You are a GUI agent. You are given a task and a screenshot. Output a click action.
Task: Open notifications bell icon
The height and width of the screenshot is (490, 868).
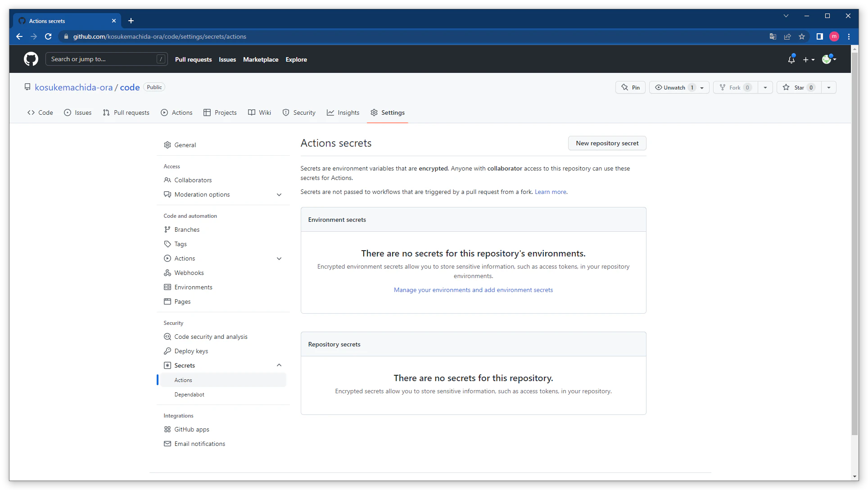791,59
